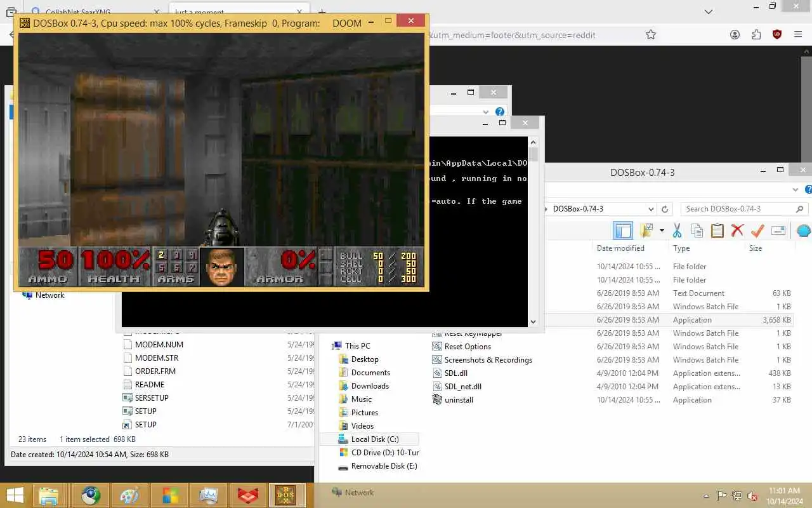Image resolution: width=812 pixels, height=508 pixels.
Task: Refresh the DOSBox-0.74-3 folder view
Action: 665,209
